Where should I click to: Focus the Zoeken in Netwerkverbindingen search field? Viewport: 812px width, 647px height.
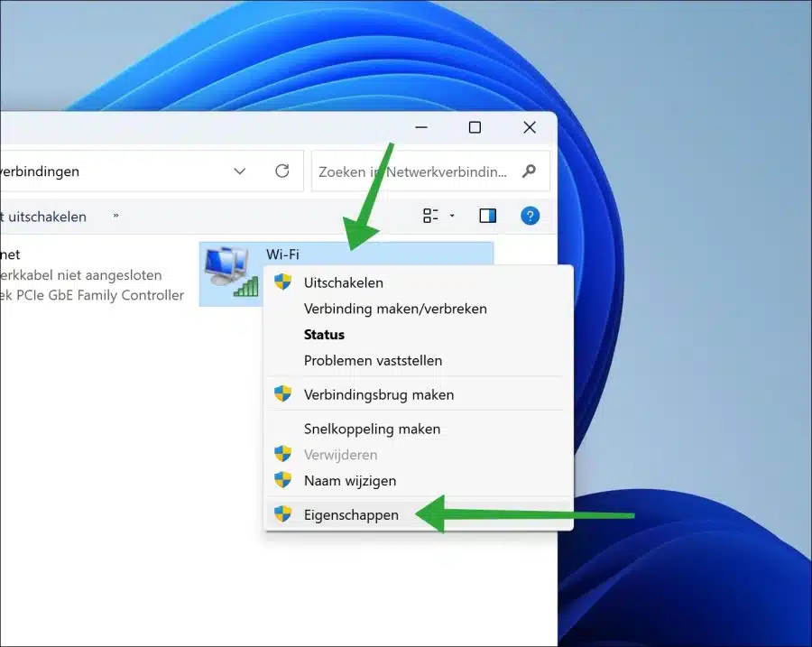pyautogui.click(x=430, y=171)
